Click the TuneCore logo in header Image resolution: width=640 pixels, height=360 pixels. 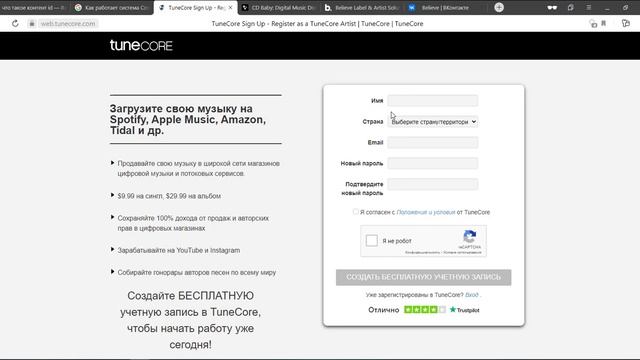[141, 45]
